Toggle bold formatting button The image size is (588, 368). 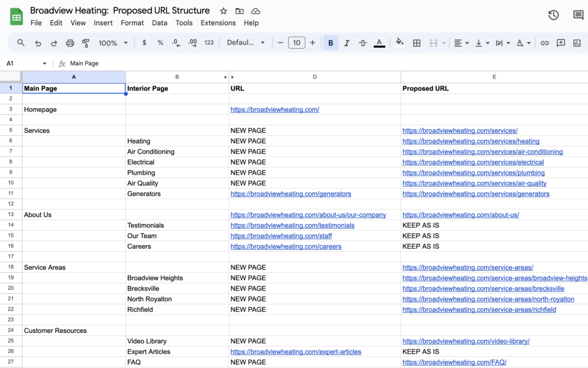(330, 43)
